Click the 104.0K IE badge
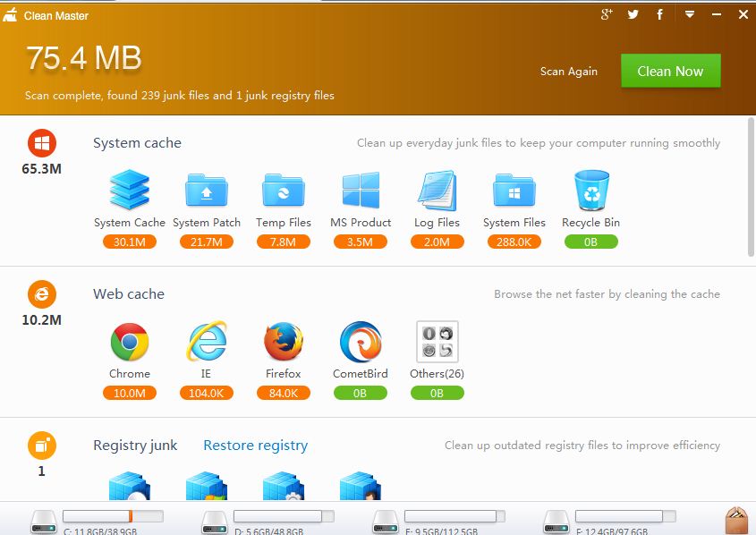Screen dimensions: 756x535 (x=207, y=394)
